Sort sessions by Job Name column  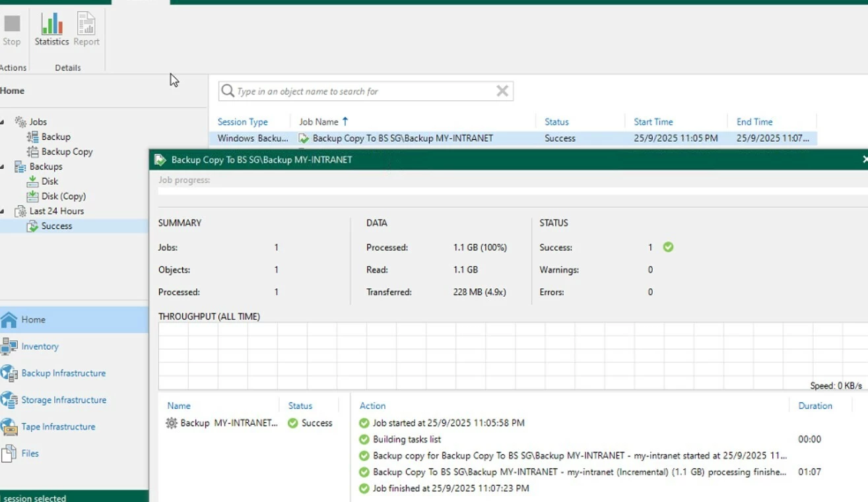319,122
